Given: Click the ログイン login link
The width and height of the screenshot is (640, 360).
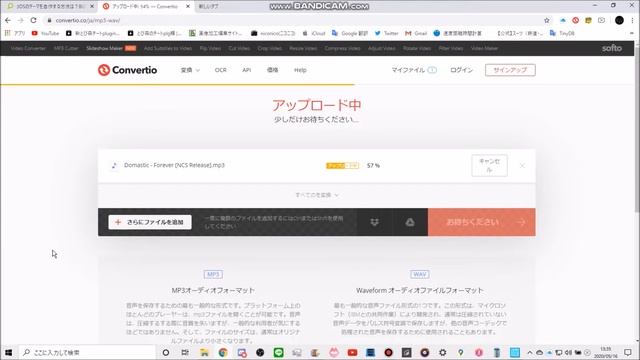Looking at the screenshot, I should pos(461,70).
